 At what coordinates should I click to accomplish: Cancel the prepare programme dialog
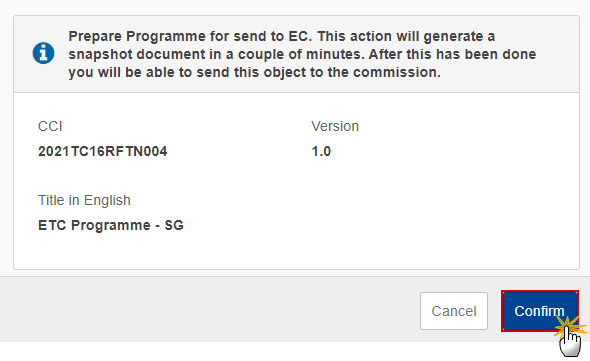point(454,311)
